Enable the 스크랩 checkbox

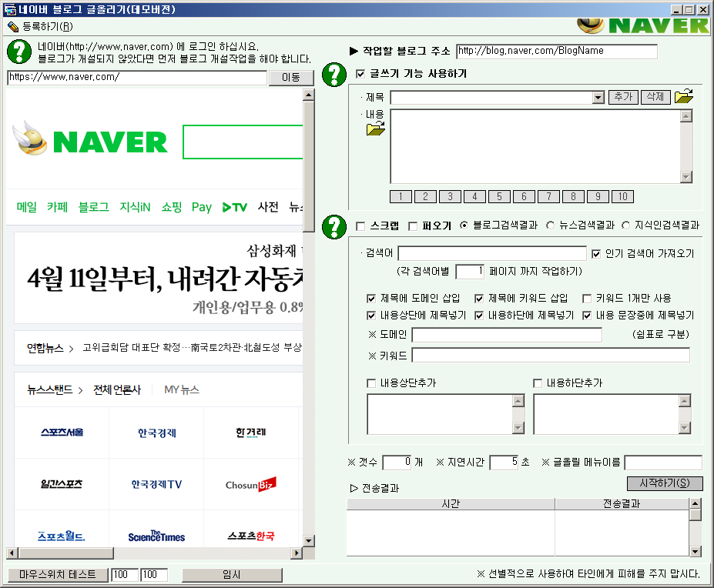coord(360,226)
